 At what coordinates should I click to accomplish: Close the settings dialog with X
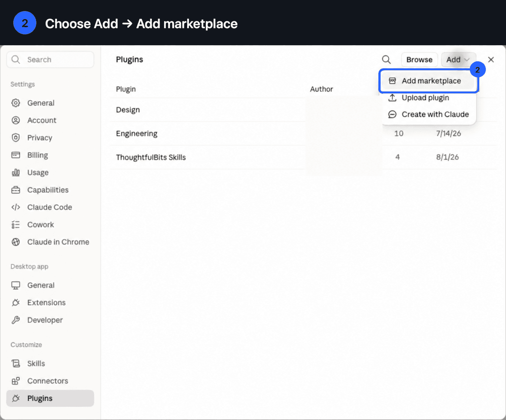491,60
